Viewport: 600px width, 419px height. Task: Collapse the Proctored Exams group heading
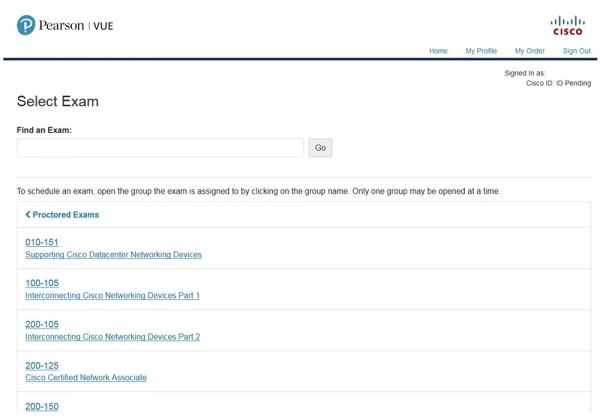pyautogui.click(x=65, y=215)
